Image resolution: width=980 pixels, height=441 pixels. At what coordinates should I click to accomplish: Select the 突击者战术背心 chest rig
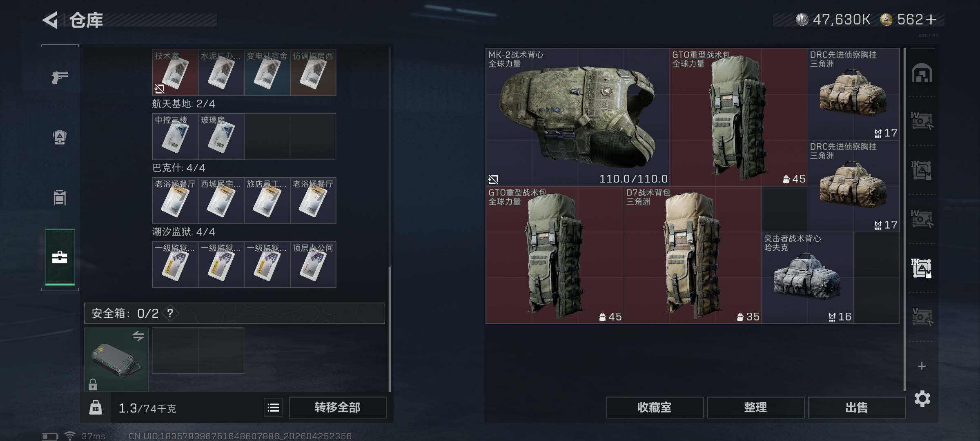(807, 278)
